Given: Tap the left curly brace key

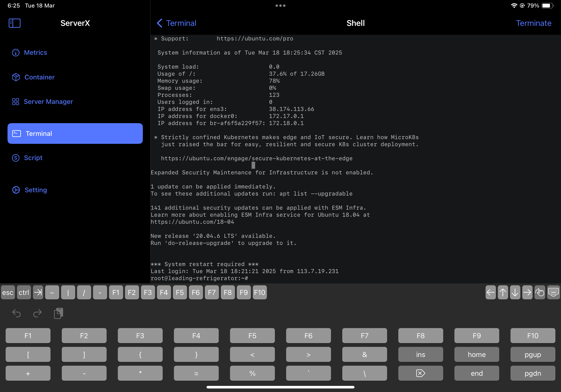Looking at the screenshot, I should click(x=140, y=354).
